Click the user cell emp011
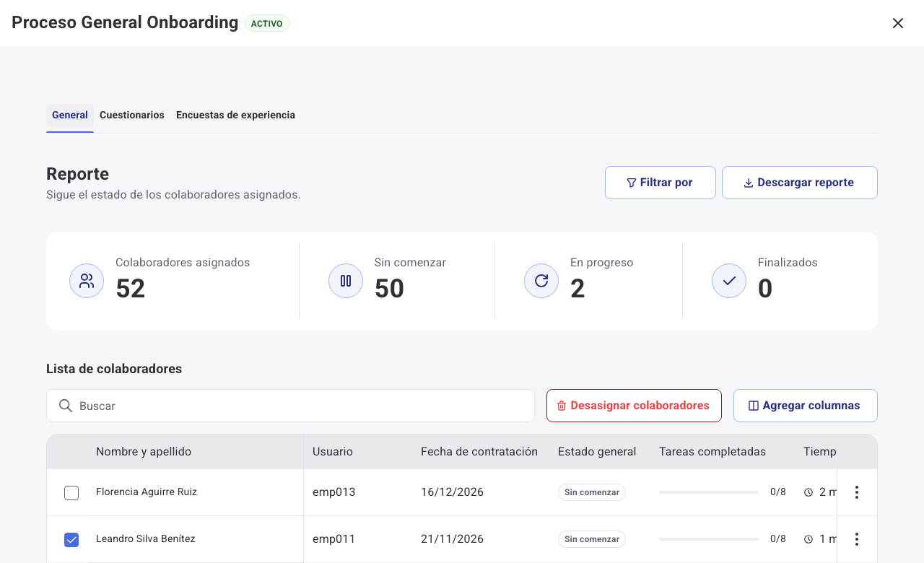This screenshot has width=924, height=563. pos(334,539)
